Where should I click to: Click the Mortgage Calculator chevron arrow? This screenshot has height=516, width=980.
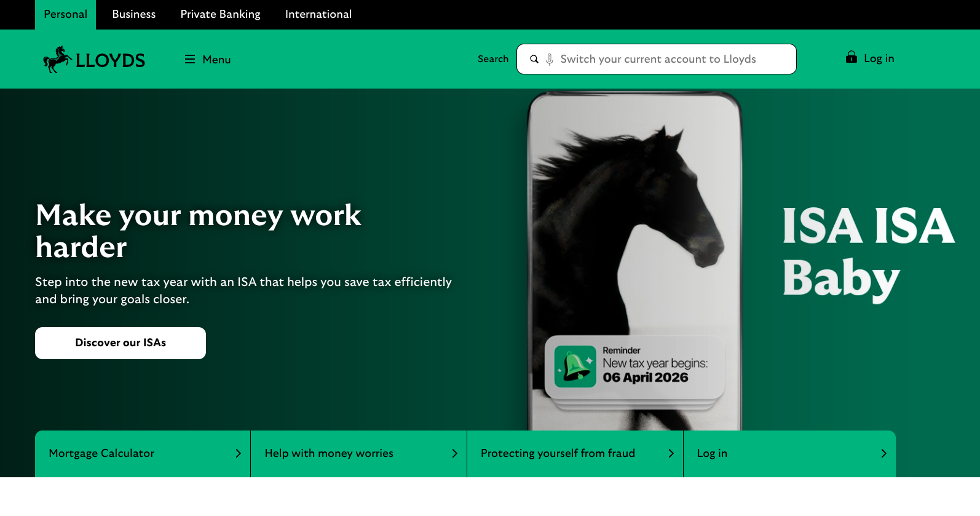[x=239, y=453]
